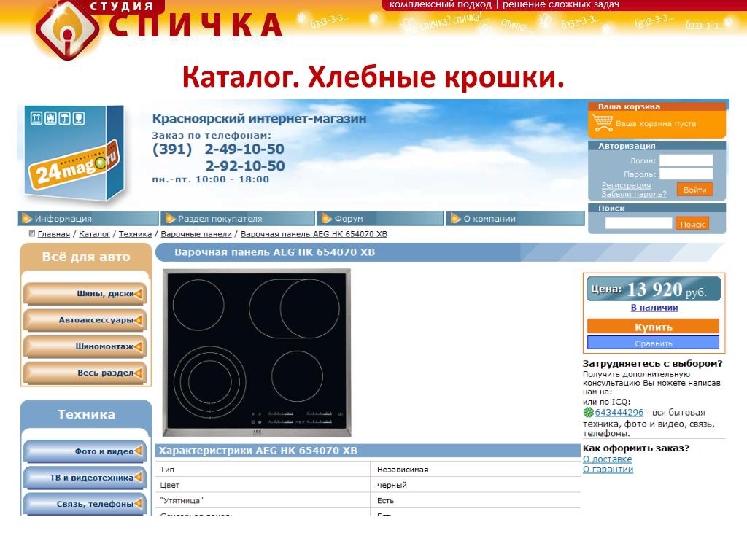
Task: Click the Техника sidebar section header
Action: coord(86,414)
